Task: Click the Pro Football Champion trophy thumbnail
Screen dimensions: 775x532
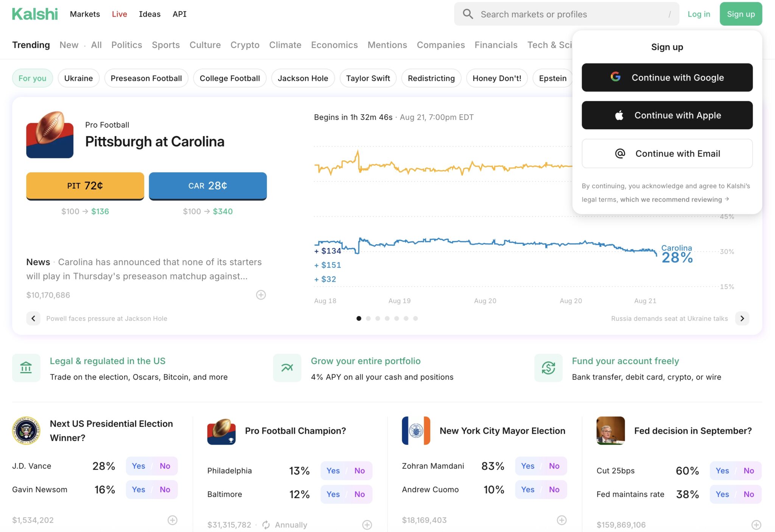Action: tap(221, 431)
